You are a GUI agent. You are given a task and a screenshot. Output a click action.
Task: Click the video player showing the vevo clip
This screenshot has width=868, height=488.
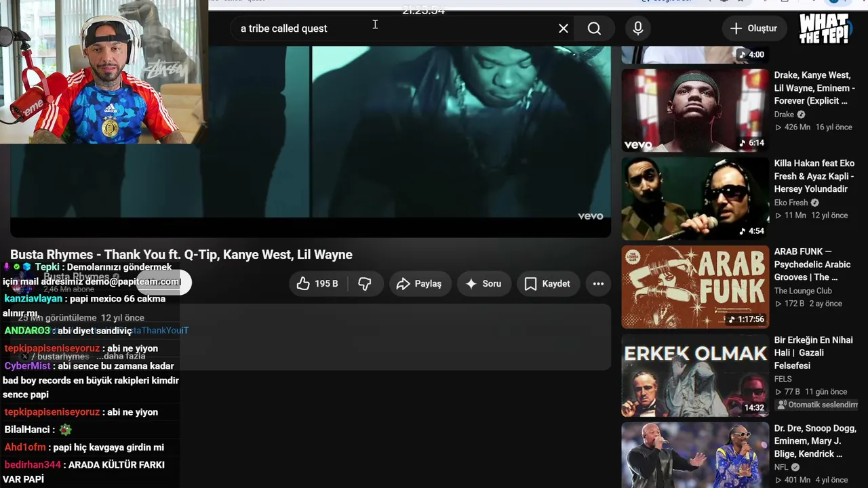click(x=311, y=142)
